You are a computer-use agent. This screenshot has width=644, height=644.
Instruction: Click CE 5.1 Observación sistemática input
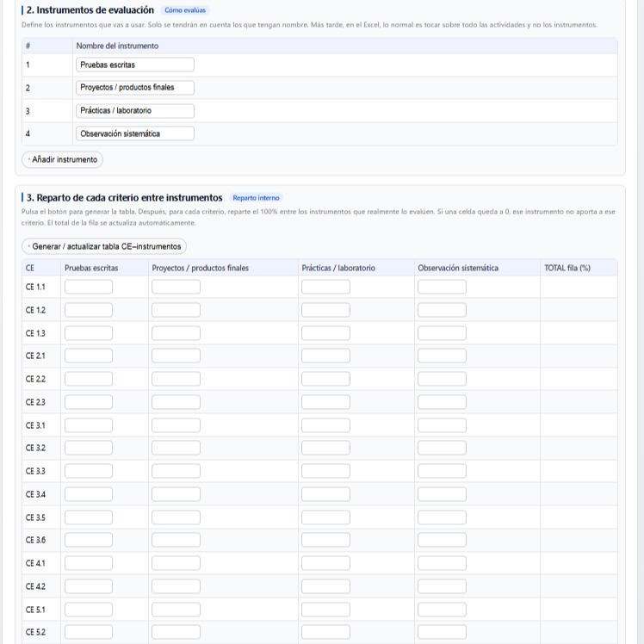[x=442, y=610]
